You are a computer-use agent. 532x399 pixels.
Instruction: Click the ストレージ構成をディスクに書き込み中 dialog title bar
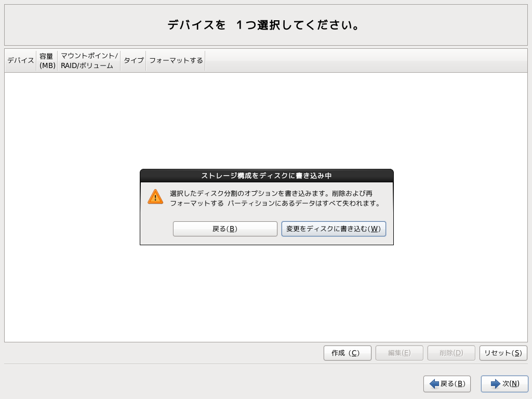click(266, 176)
